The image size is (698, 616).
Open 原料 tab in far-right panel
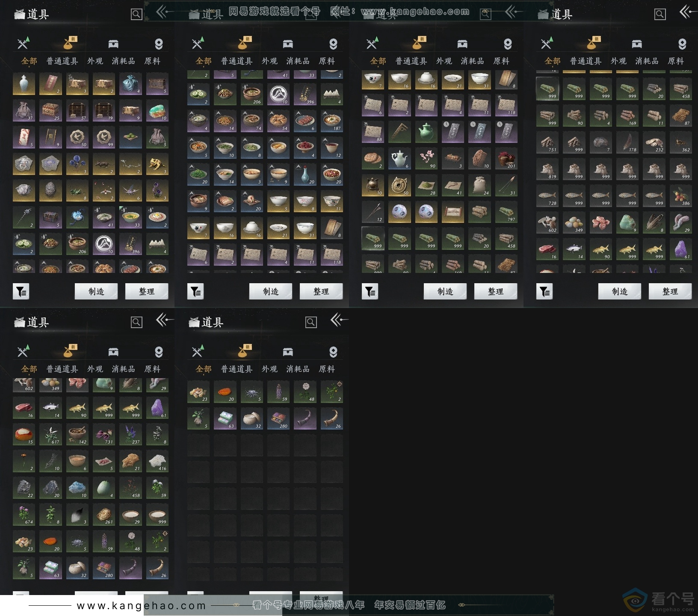676,61
